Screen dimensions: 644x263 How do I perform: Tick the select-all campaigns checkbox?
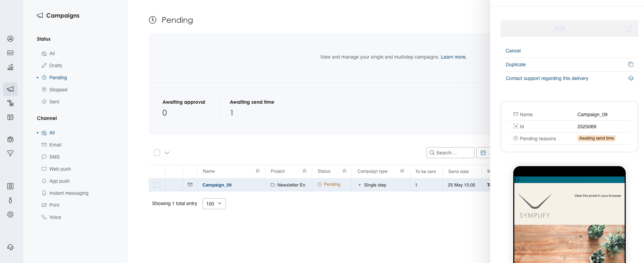coord(157,153)
